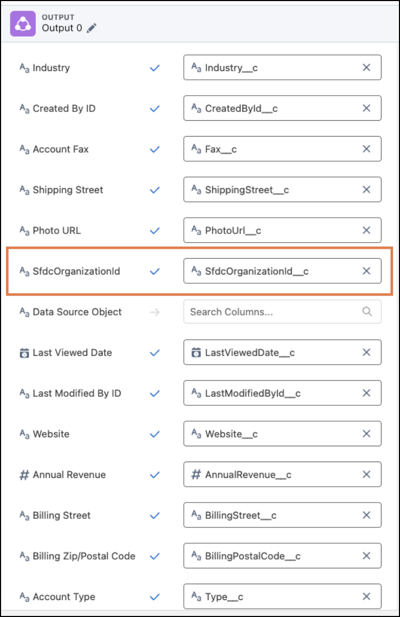Click the checkmark next to Photo URL
Viewport: 400px width, 617px height.
coord(155,231)
